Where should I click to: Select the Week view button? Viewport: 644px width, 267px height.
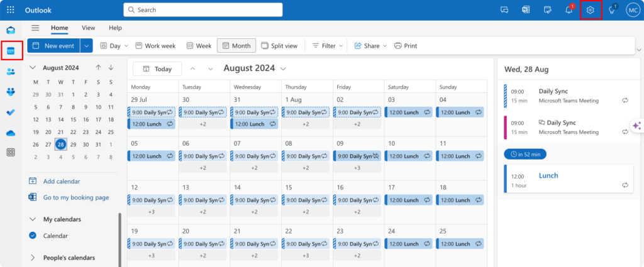click(199, 46)
